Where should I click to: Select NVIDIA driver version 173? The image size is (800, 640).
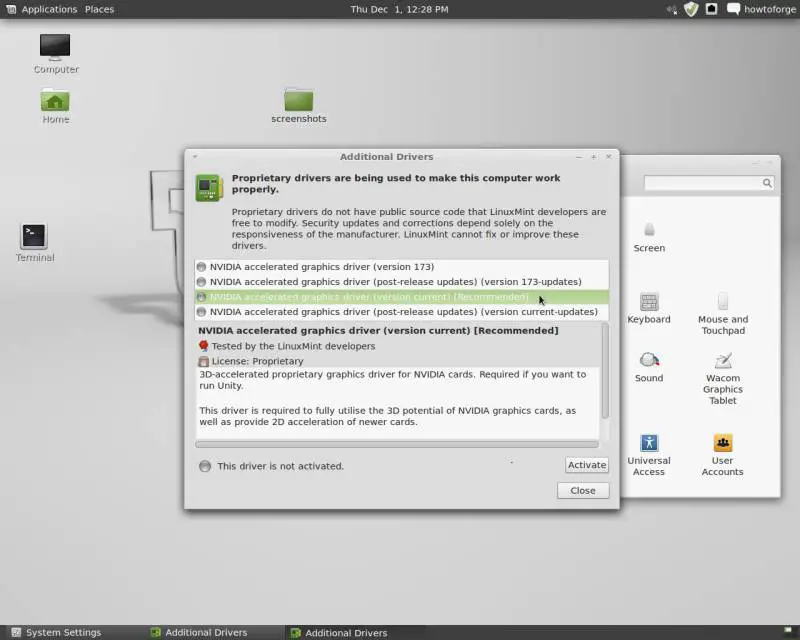click(x=402, y=267)
